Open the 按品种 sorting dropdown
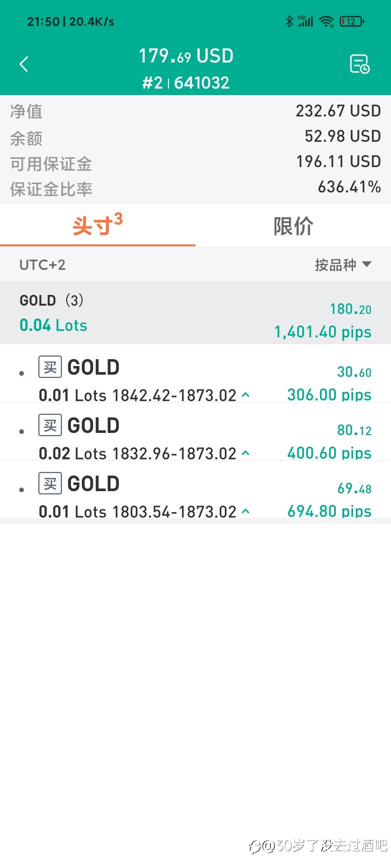The image size is (391, 868). pyautogui.click(x=343, y=265)
